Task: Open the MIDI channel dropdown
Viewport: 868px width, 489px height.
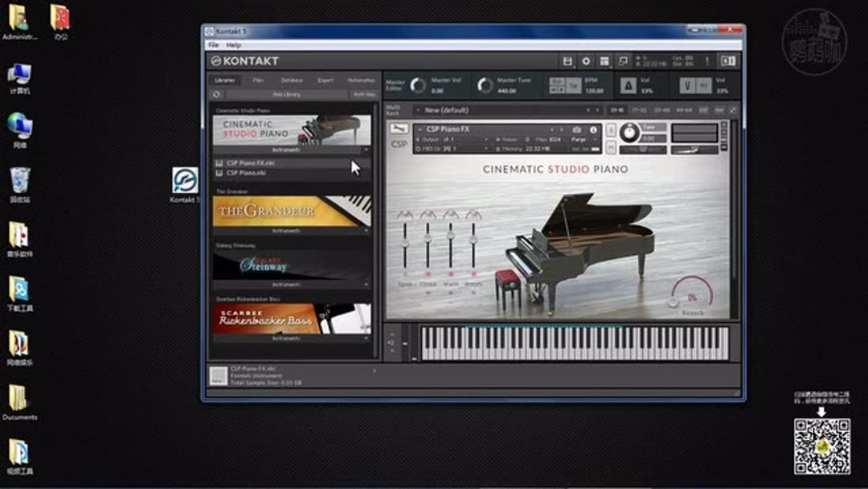Action: point(486,148)
